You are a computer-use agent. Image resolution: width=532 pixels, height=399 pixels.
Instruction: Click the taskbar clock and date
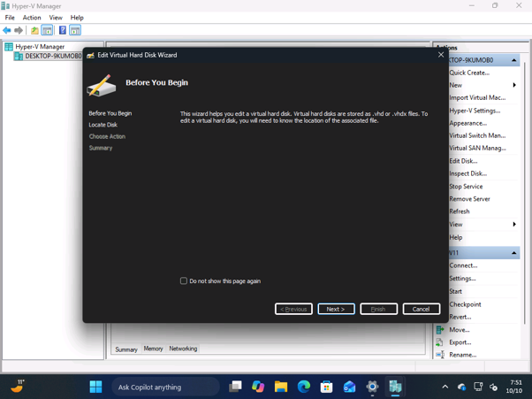[514, 387]
